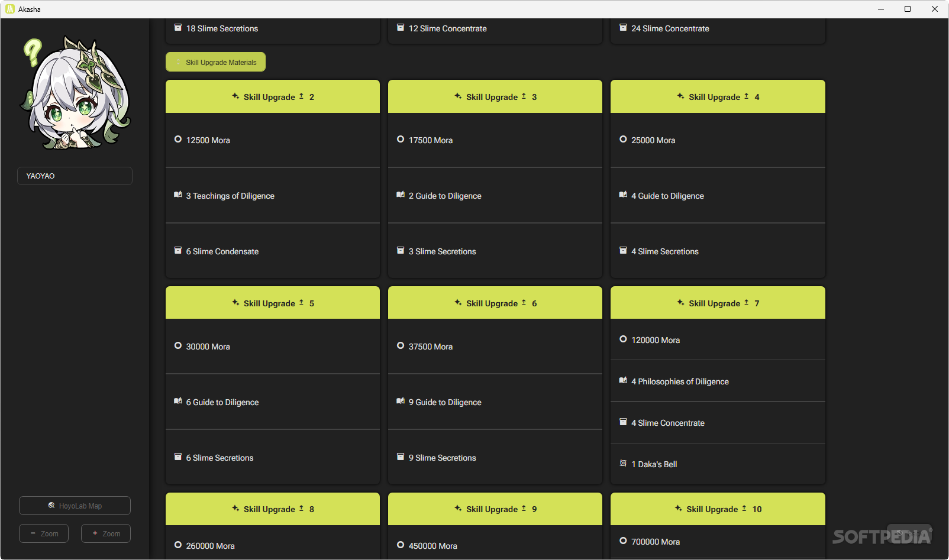Select the 24 Slime Concentrate text
This screenshot has width=949, height=560.
click(670, 28)
